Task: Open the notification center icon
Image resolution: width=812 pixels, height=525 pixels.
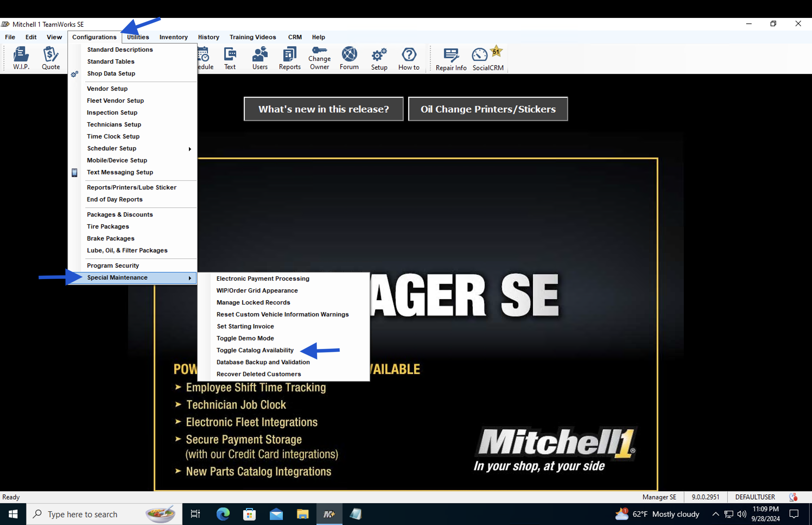Action: 794,514
